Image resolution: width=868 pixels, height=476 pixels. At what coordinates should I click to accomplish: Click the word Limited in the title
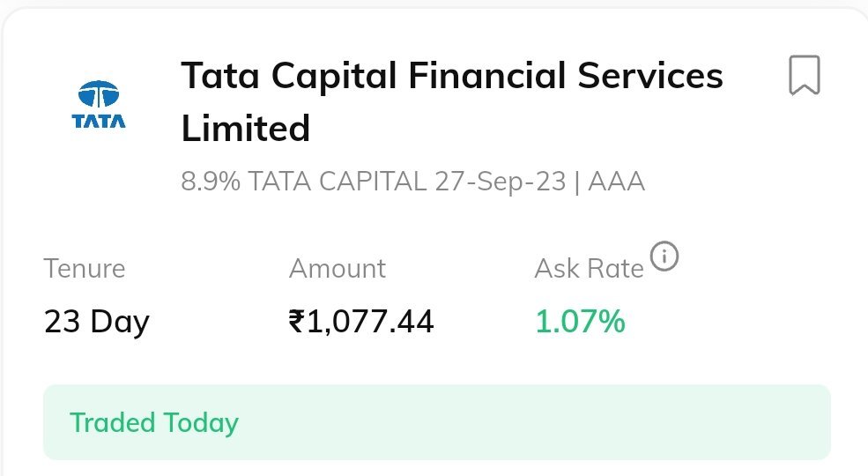point(246,129)
